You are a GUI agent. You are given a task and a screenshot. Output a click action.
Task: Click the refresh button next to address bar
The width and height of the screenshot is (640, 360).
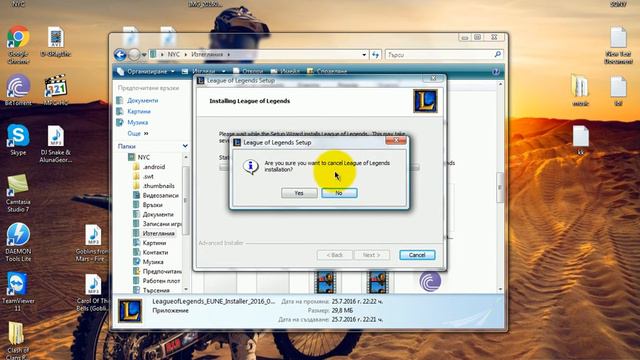[376, 54]
